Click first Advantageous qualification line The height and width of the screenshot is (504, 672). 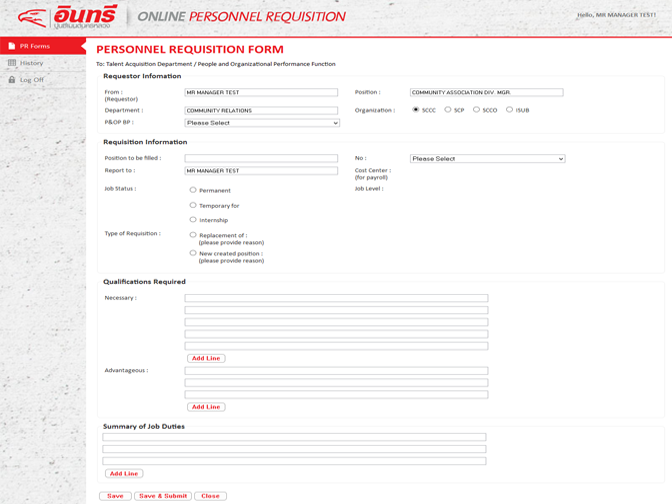336,371
